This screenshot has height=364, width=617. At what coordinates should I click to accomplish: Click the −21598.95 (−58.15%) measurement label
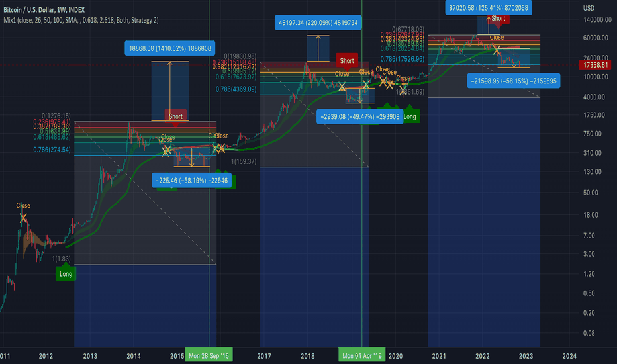coord(514,81)
